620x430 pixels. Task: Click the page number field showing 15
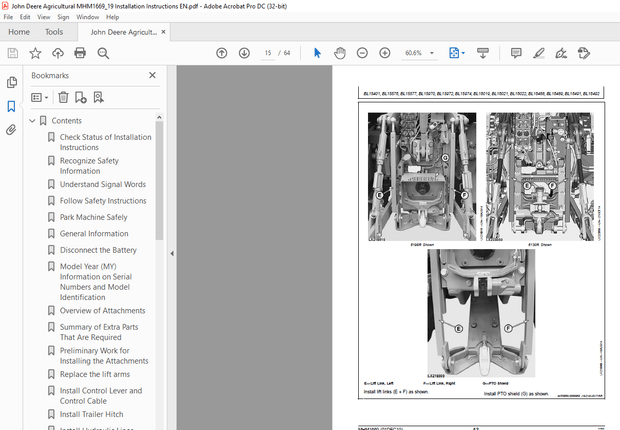tap(268, 53)
